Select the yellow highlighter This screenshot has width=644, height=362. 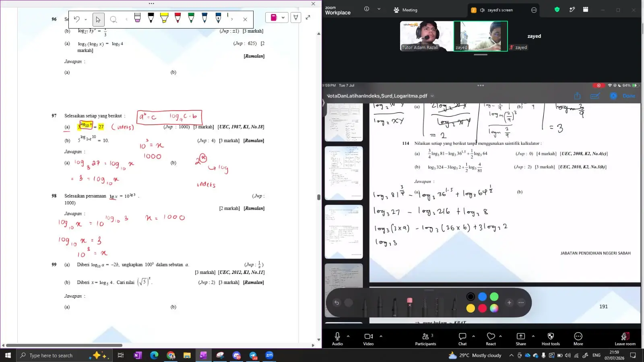tap(164, 18)
